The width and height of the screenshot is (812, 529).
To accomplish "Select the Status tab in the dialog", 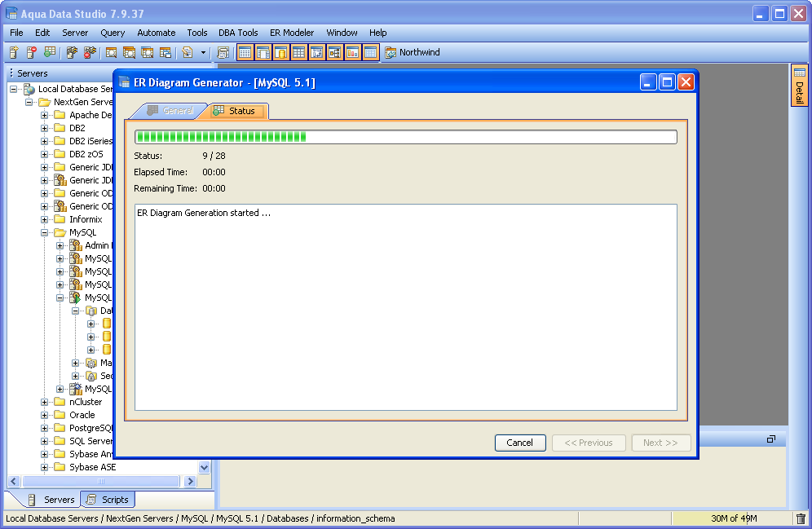I will tap(238, 111).
